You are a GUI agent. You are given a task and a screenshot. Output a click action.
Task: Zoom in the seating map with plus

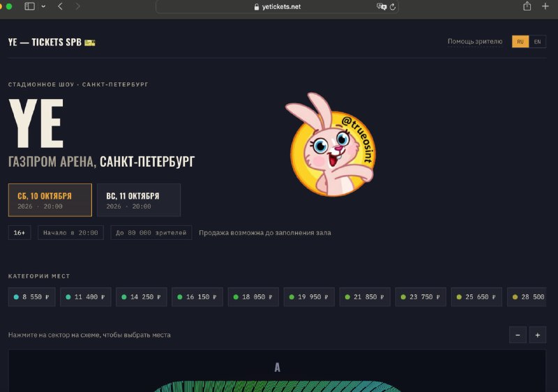click(538, 335)
